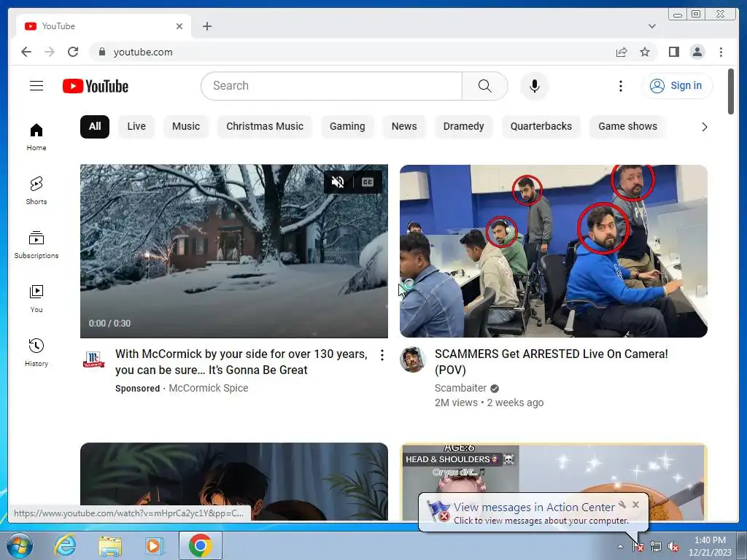Select the All filter chip
This screenshot has height=560, width=747.
[x=95, y=126]
